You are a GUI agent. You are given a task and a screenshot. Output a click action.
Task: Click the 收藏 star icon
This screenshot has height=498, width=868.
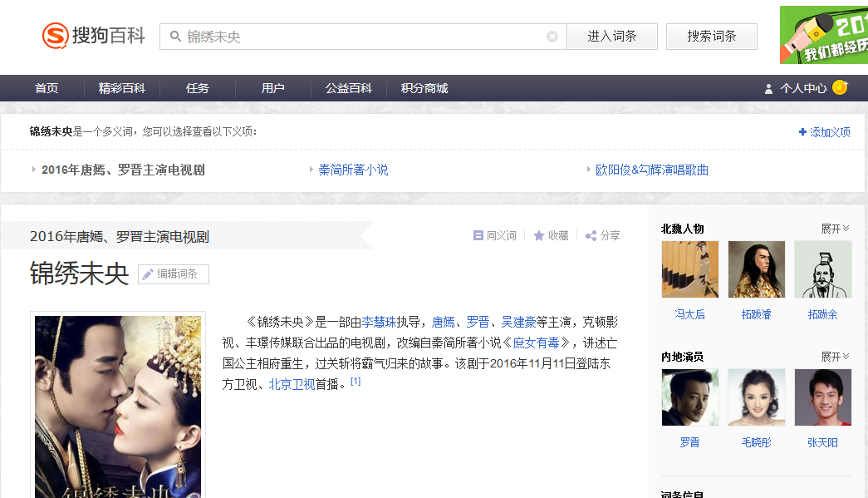tap(538, 236)
